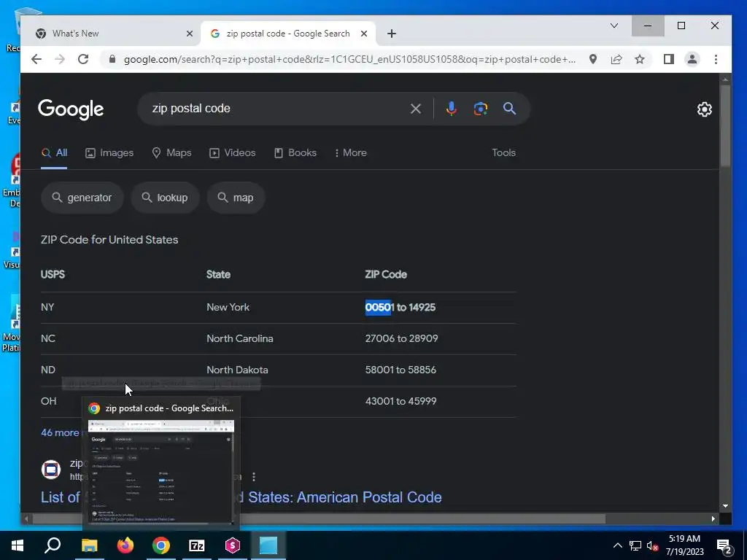
Task: Click Chrome icon in taskbar
Action: (161, 545)
